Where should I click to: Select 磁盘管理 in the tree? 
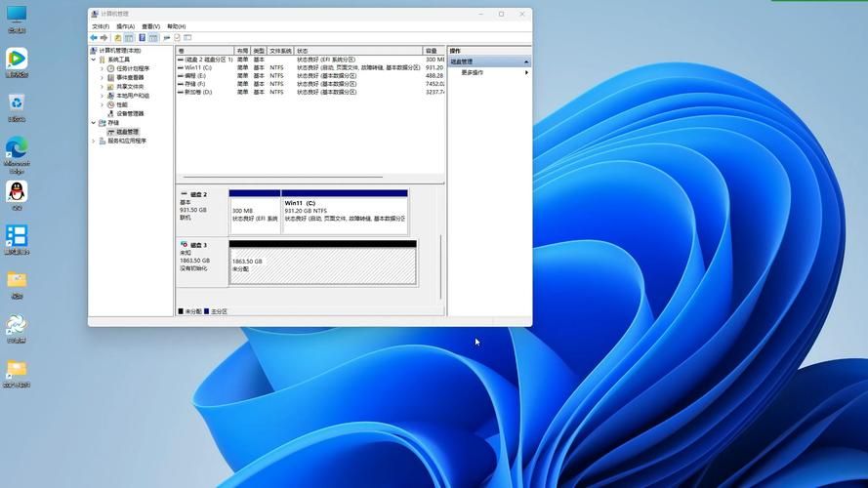pyautogui.click(x=123, y=132)
